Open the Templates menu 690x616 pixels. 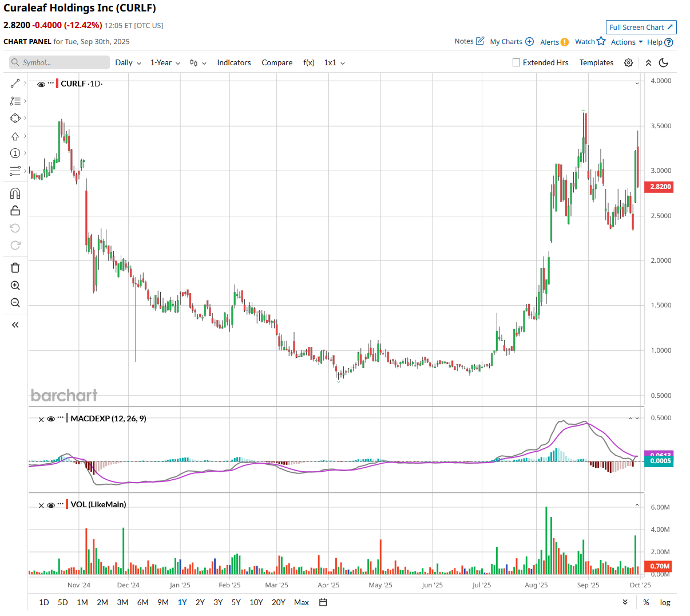click(596, 63)
